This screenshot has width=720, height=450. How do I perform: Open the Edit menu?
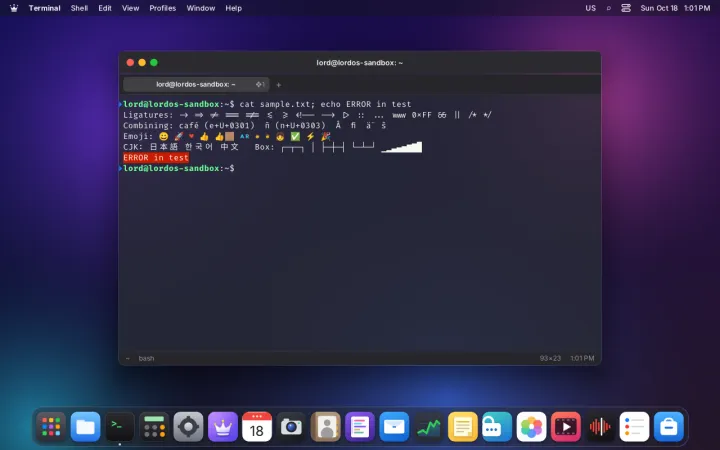pos(105,8)
